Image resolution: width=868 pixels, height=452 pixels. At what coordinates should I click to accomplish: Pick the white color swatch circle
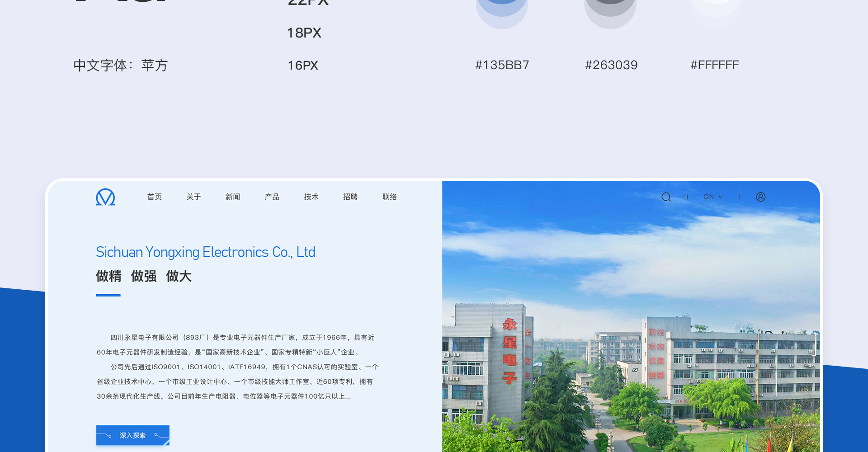[x=716, y=7]
